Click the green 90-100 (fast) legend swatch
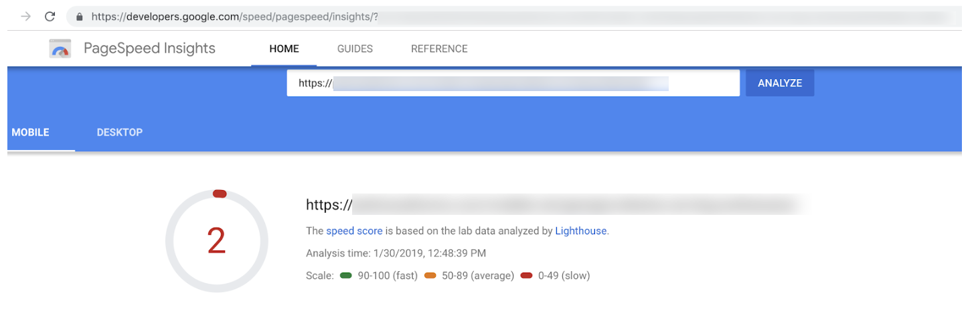Image resolution: width=980 pixels, height=316 pixels. (346, 275)
